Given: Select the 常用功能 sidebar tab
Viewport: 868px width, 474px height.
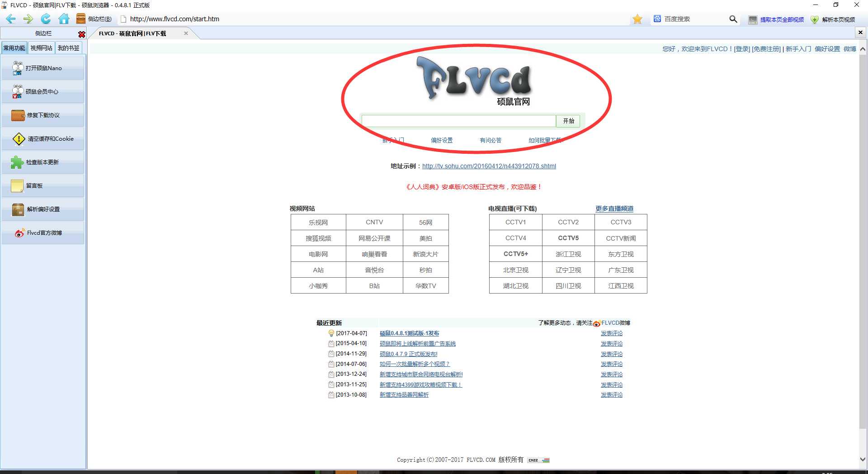Looking at the screenshot, I should [x=14, y=48].
